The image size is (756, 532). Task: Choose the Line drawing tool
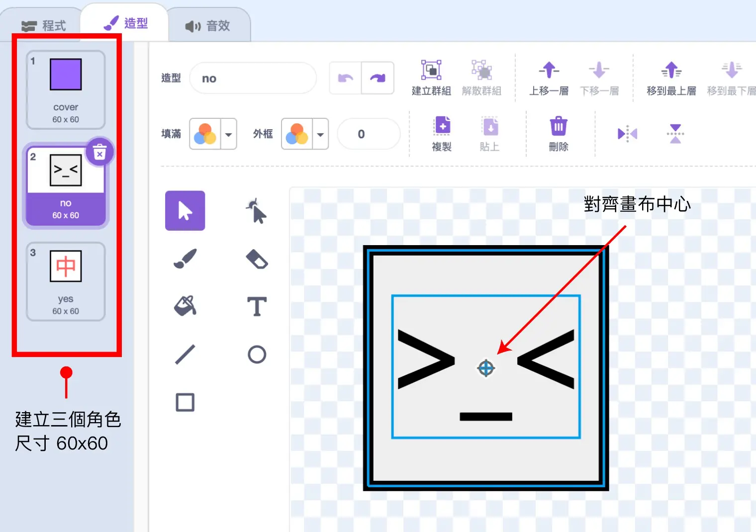point(185,355)
